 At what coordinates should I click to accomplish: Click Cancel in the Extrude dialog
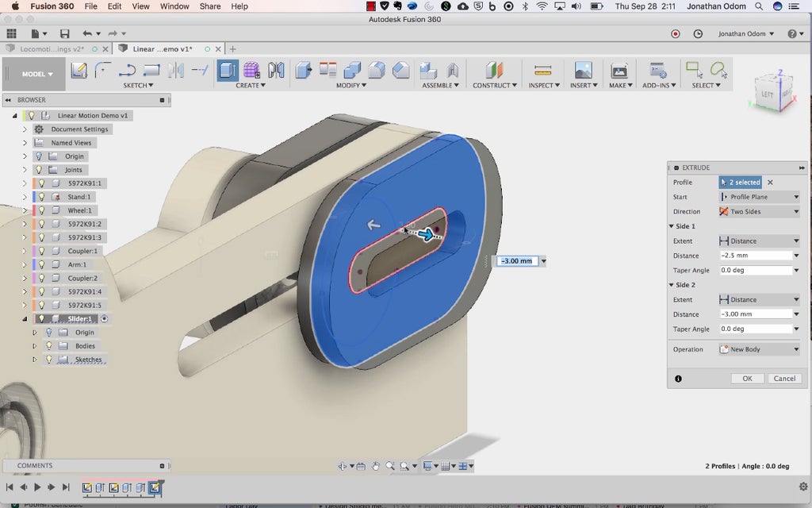[784, 379]
